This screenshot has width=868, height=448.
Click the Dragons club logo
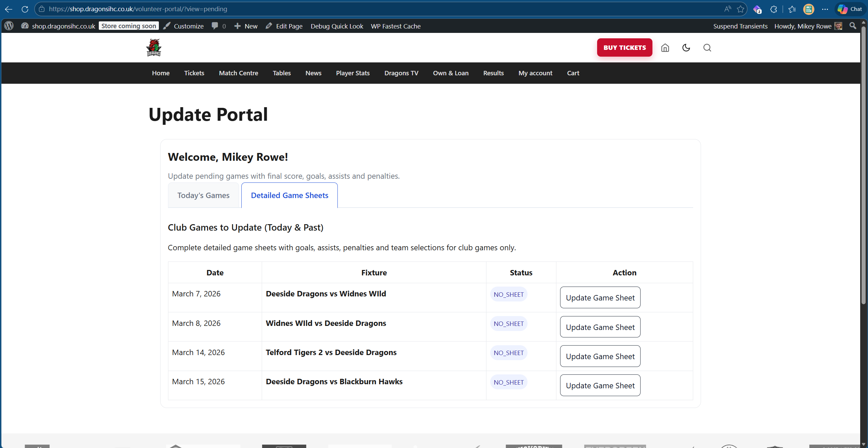coord(154,47)
